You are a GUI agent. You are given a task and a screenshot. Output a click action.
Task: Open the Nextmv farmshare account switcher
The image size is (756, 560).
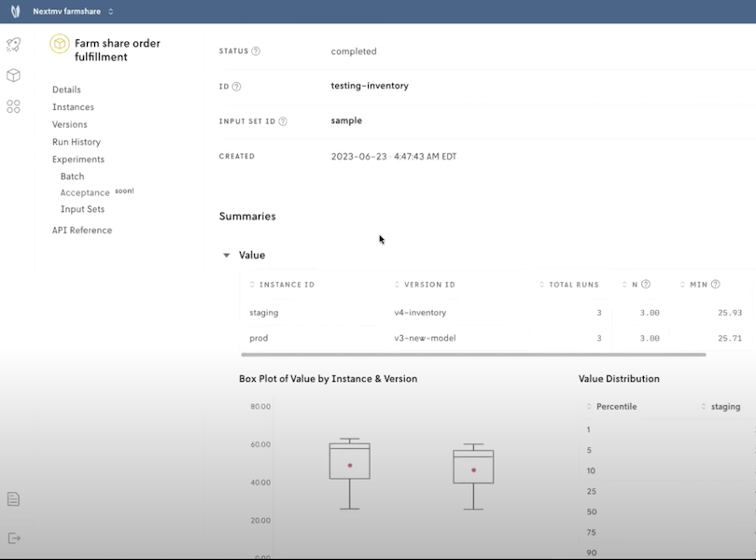point(74,12)
